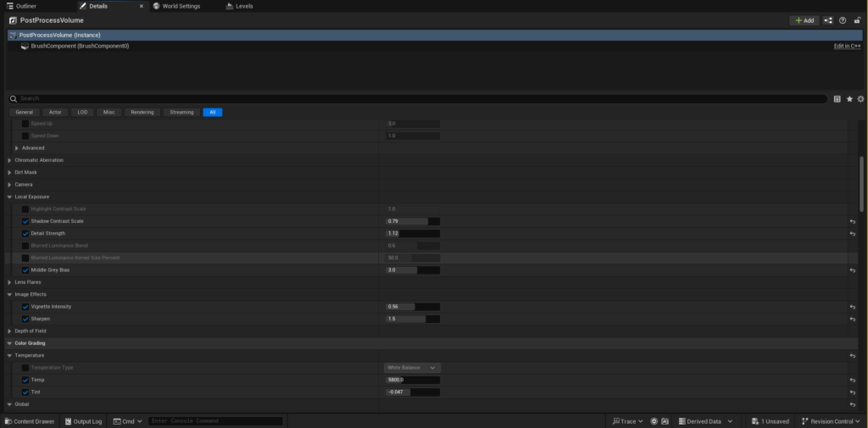Open property matrix table view icon
Viewport: 868px width, 428px height.
tap(837, 99)
